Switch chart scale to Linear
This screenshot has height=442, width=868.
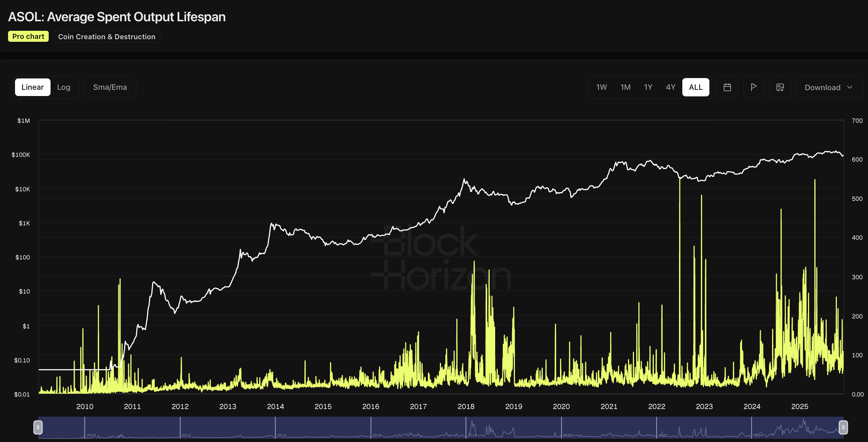point(33,87)
